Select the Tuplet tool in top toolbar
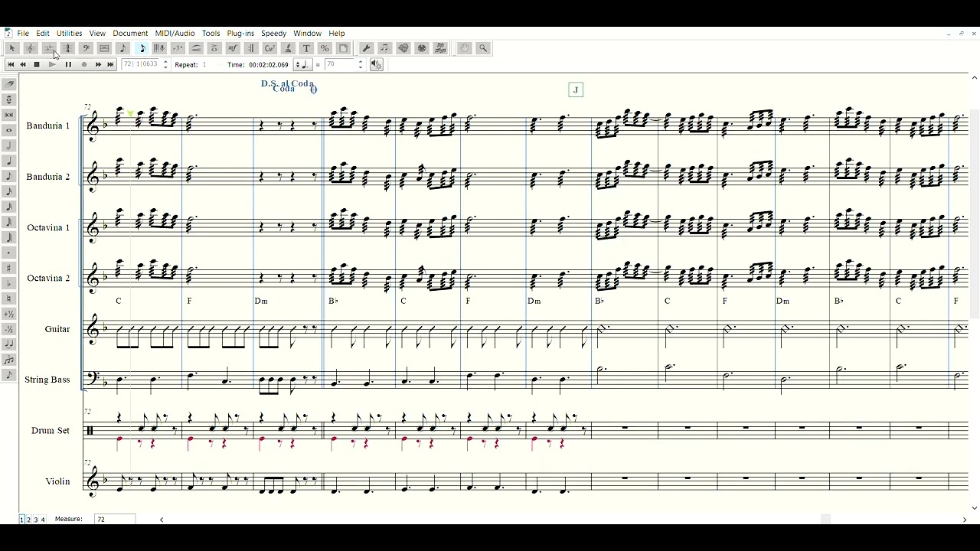The height and width of the screenshot is (551, 980). (x=178, y=48)
